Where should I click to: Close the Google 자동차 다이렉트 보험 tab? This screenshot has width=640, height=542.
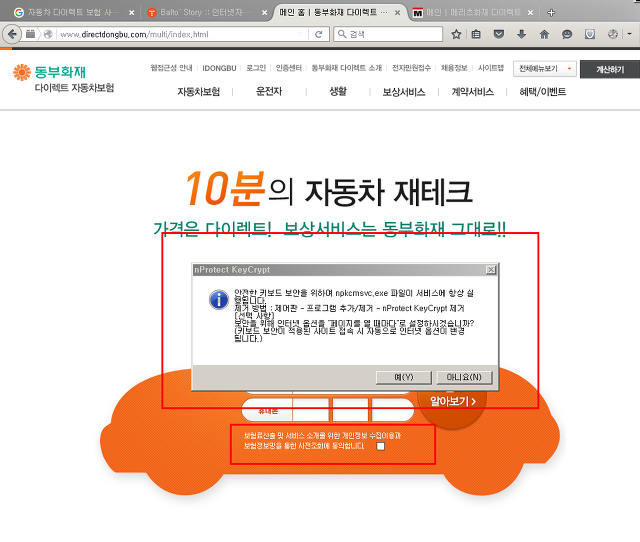[131, 13]
